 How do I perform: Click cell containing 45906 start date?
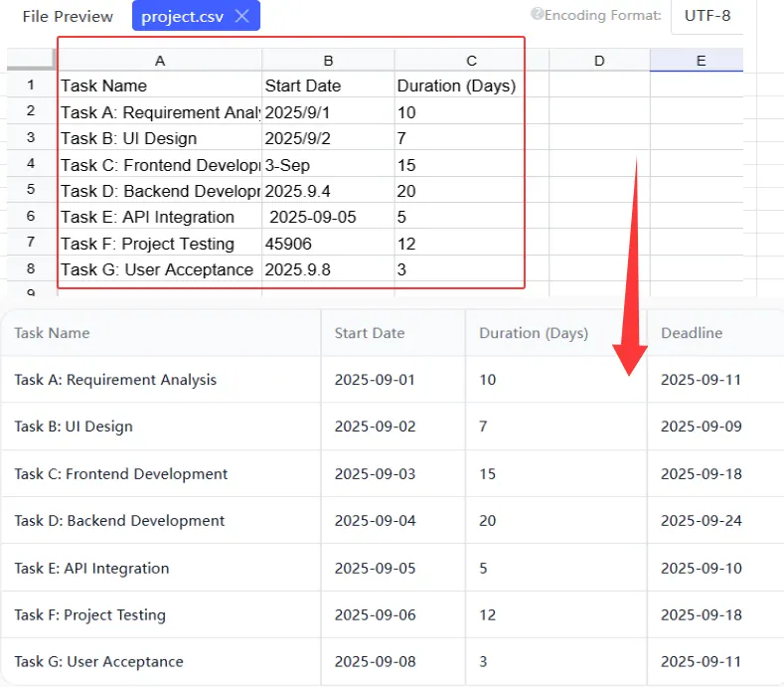(x=328, y=244)
